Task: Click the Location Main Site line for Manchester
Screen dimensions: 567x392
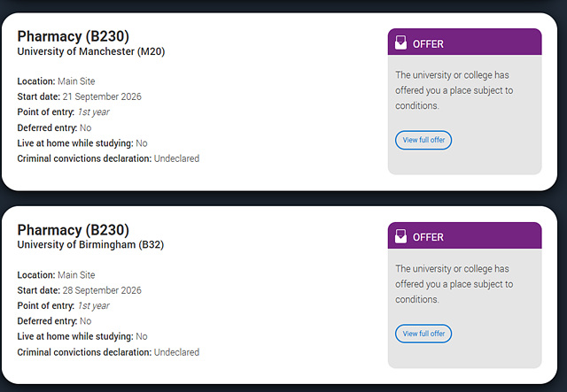Action: [56, 81]
